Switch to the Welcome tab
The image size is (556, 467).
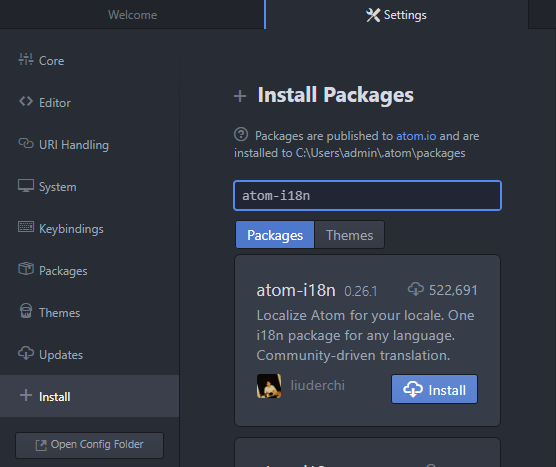point(132,15)
